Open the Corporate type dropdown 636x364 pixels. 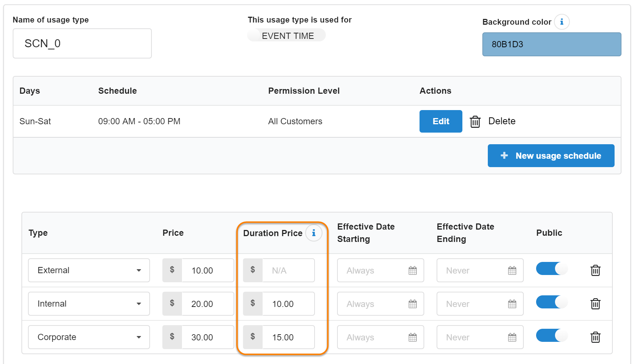tap(89, 337)
